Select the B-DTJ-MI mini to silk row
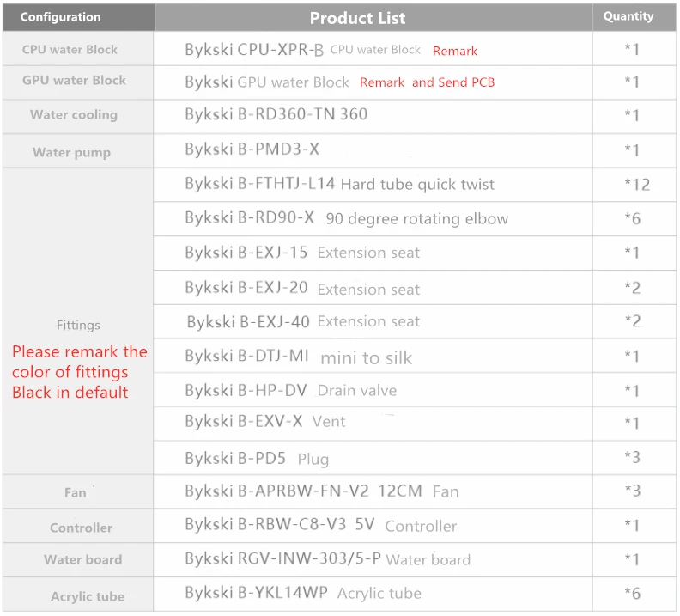 [x=373, y=356]
